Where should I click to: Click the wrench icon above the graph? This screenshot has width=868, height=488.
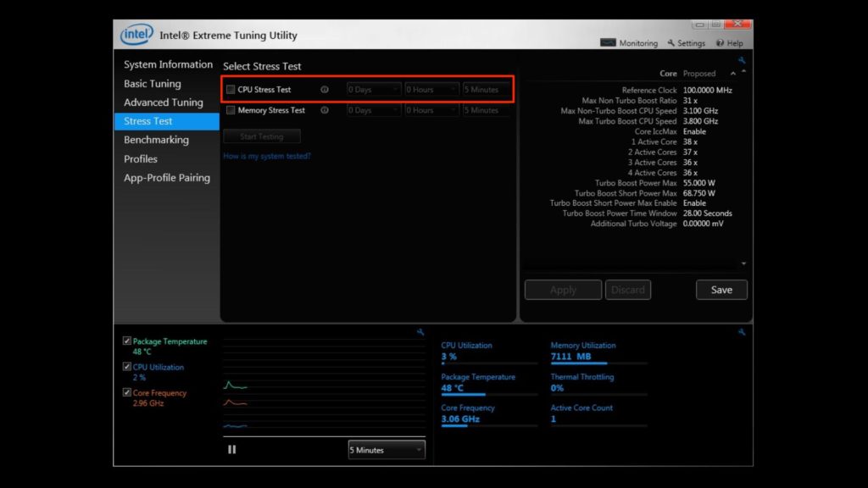tap(420, 332)
